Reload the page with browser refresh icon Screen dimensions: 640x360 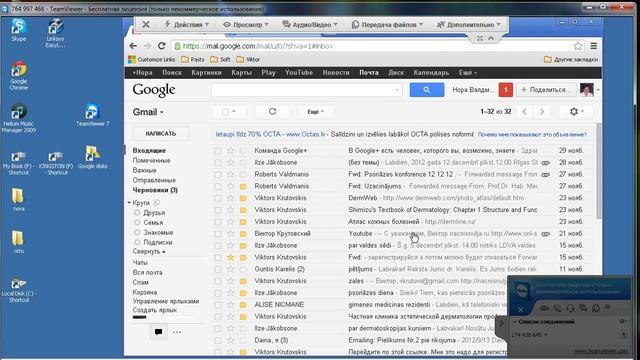coord(162,46)
